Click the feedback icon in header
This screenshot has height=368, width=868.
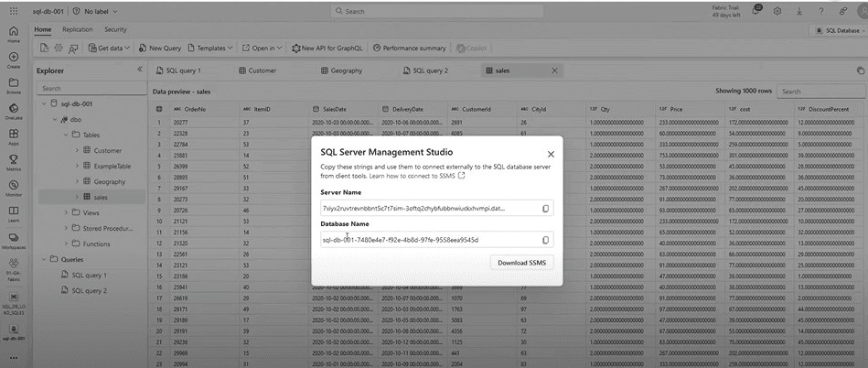(843, 11)
